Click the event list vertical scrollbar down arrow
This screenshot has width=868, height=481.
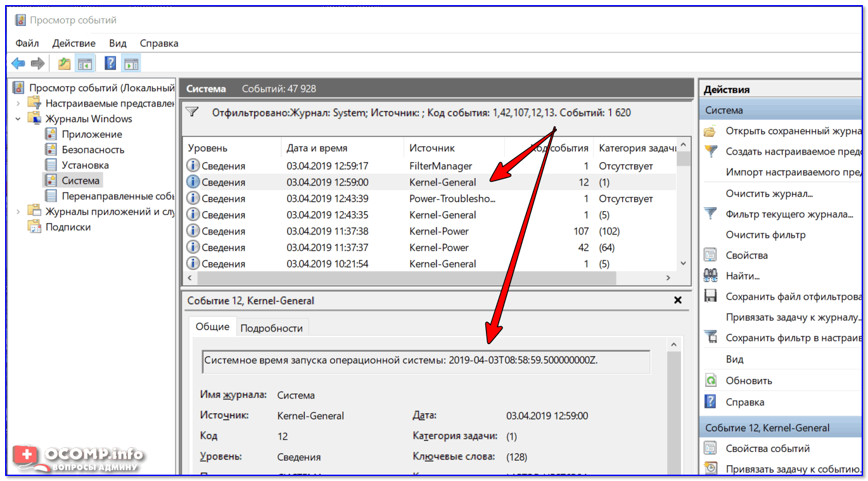683,263
